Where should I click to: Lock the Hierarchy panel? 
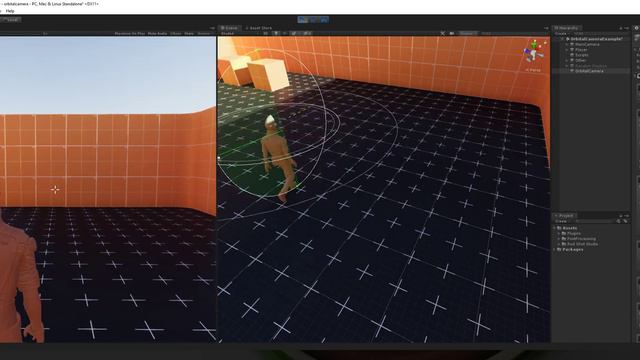click(x=620, y=28)
